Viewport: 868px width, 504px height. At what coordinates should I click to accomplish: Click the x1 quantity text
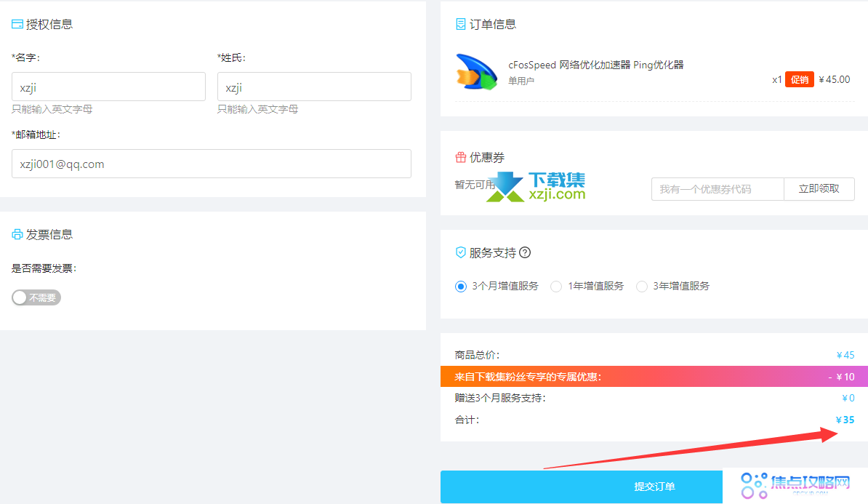point(776,80)
